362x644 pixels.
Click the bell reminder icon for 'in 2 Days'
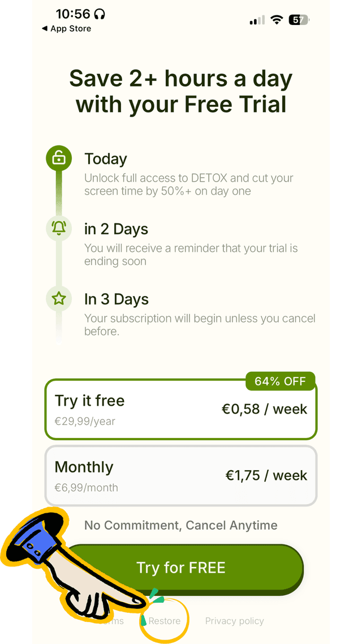(58, 229)
